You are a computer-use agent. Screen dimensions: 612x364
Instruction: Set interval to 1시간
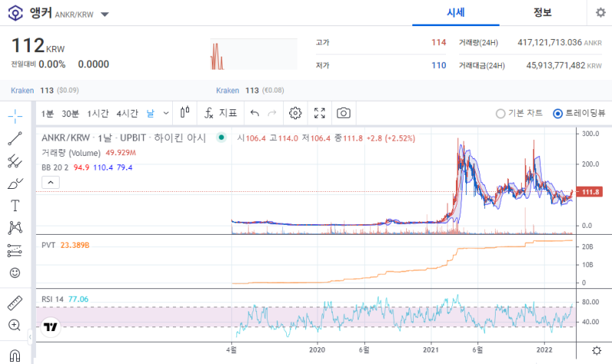[x=98, y=113]
